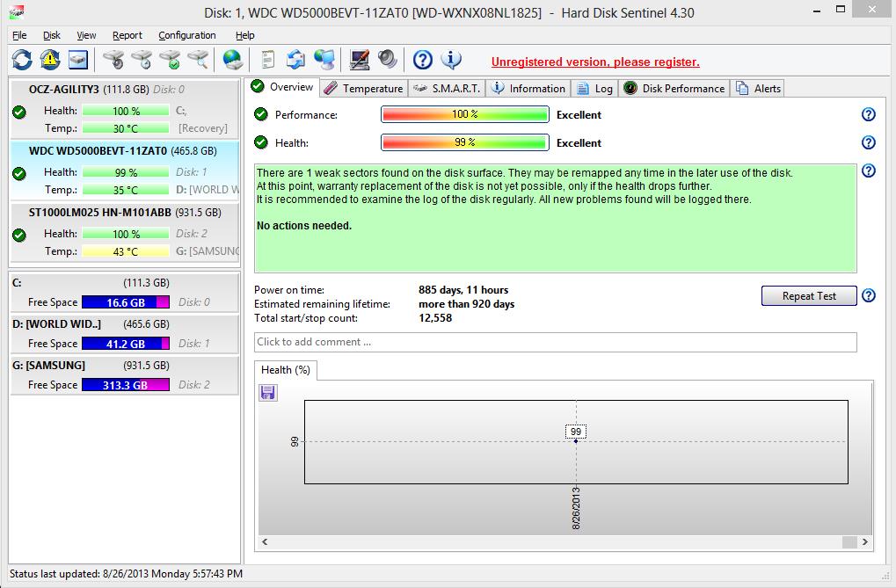The width and height of the screenshot is (896, 588).
Task: Click the 41.2 GB free space bar
Action: click(126, 344)
